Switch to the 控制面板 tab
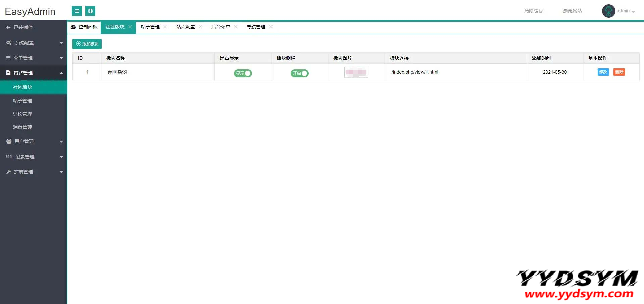The height and width of the screenshot is (304, 644). point(84,27)
